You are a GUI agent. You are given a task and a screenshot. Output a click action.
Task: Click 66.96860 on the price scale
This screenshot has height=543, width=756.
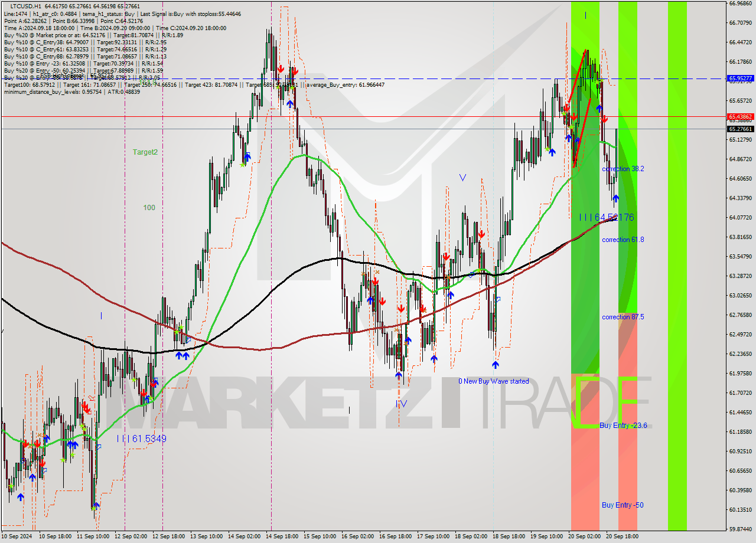click(x=740, y=4)
